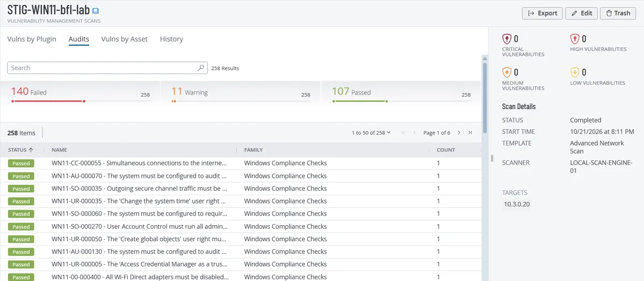The image size is (644, 281).
Task: Open WN11-UR-000050 Create global objects row
Action: 241,239
